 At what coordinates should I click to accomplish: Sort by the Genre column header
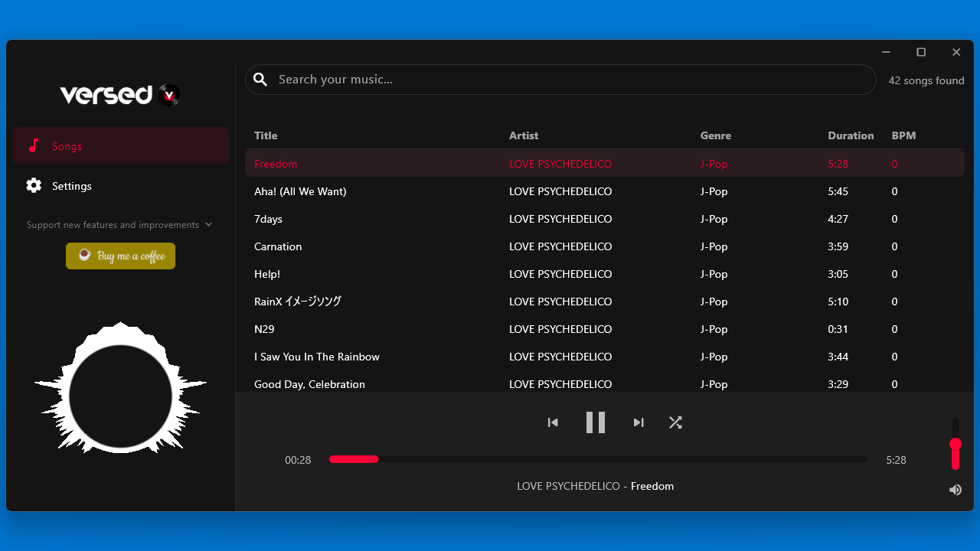[x=716, y=135]
